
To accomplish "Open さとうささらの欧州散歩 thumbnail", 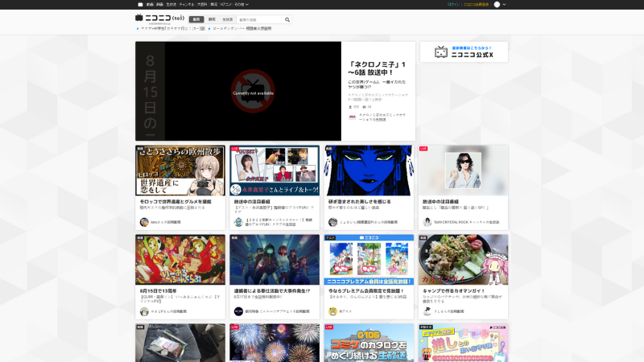I will click(x=180, y=171).
